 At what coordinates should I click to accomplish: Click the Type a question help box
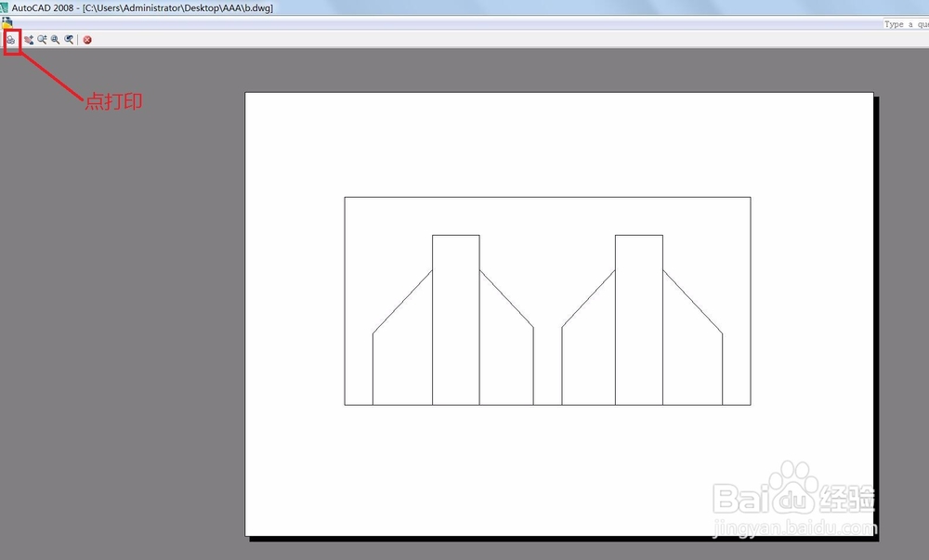point(906,23)
